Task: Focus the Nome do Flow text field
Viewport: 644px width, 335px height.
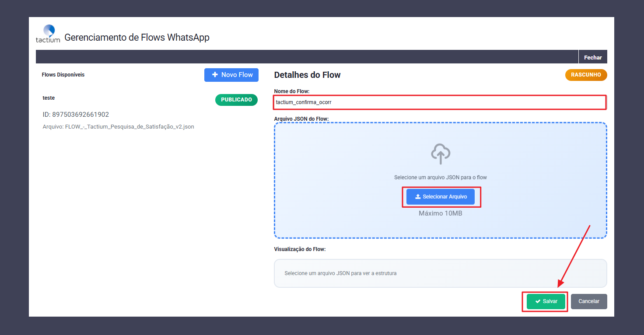Action: click(x=440, y=102)
